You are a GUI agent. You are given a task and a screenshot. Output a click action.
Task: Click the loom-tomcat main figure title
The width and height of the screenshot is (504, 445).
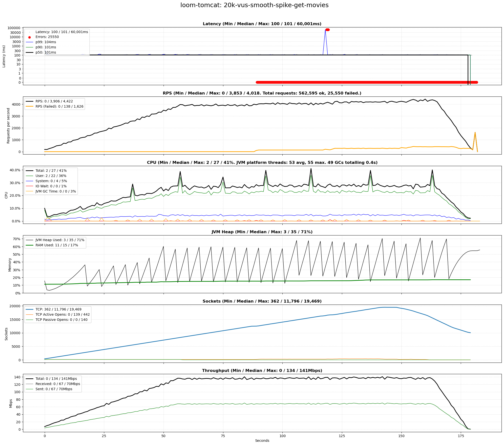point(254,5)
